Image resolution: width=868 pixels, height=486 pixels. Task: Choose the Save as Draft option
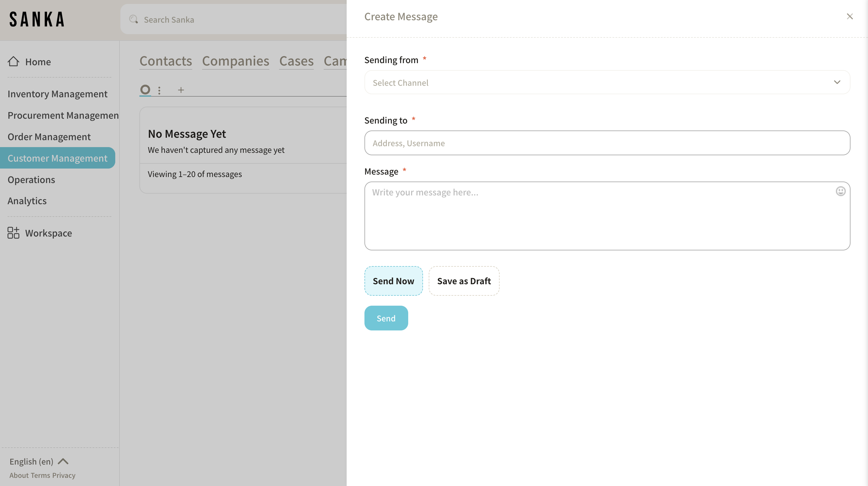(464, 281)
